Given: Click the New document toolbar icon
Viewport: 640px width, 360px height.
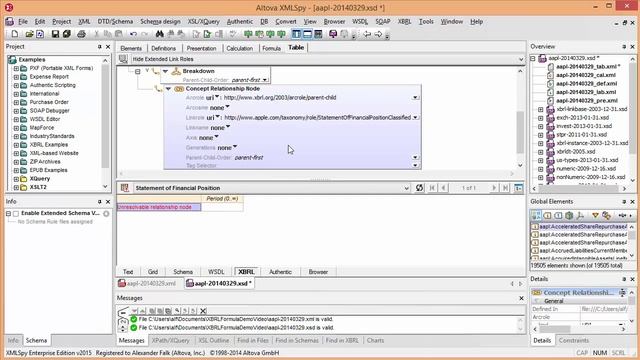Looking at the screenshot, I should point(15,34).
